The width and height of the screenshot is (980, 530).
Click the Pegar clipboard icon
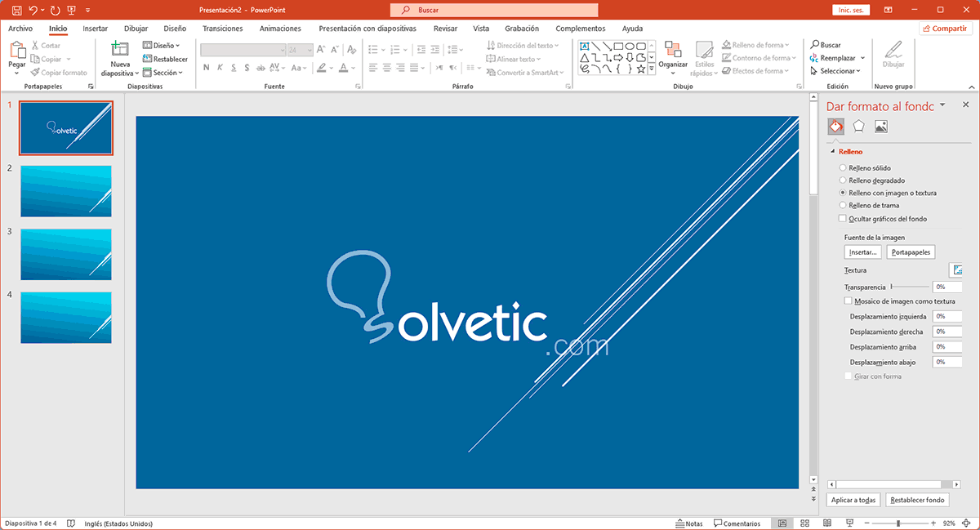pyautogui.click(x=17, y=51)
